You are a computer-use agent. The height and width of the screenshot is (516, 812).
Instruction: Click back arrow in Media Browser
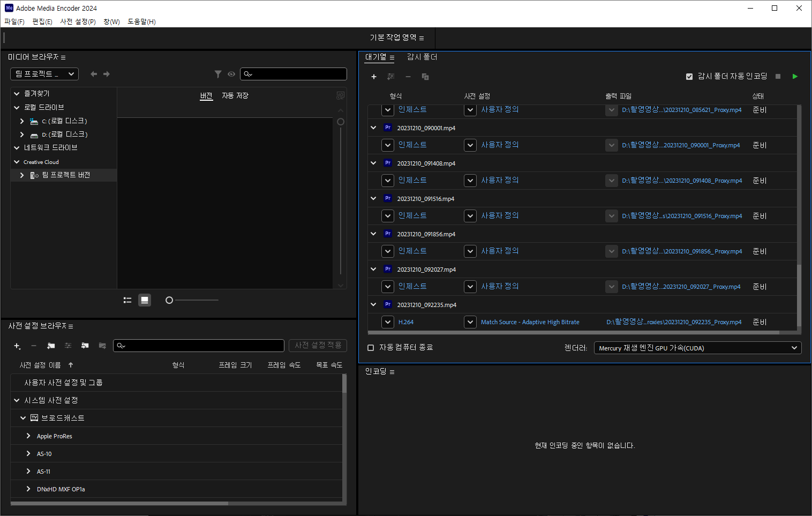click(94, 74)
